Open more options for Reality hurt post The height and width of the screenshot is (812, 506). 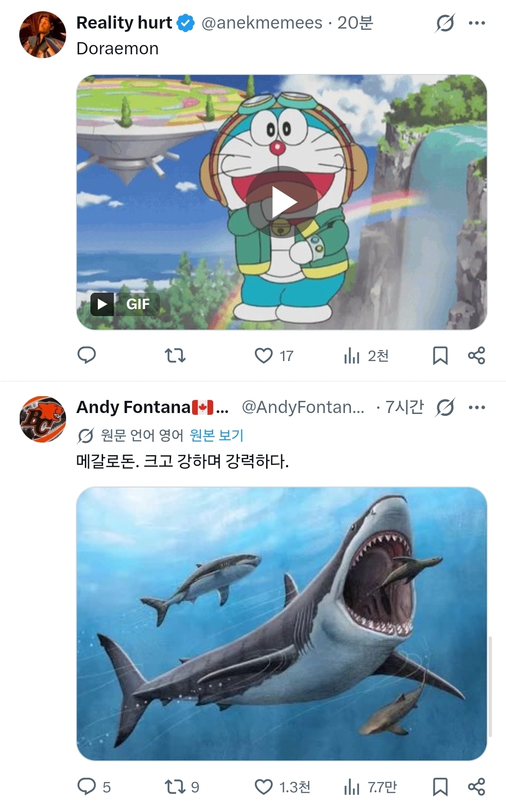pyautogui.click(x=477, y=23)
